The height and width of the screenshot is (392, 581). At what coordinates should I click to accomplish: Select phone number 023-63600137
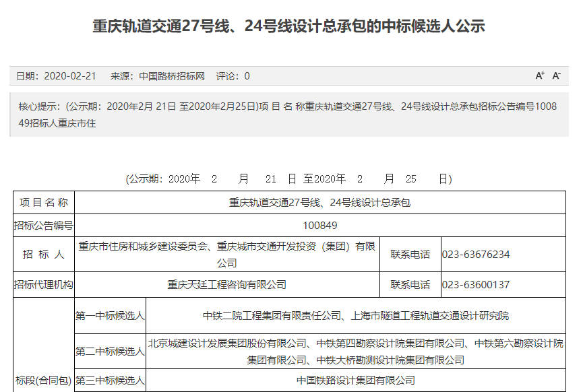coord(476,285)
